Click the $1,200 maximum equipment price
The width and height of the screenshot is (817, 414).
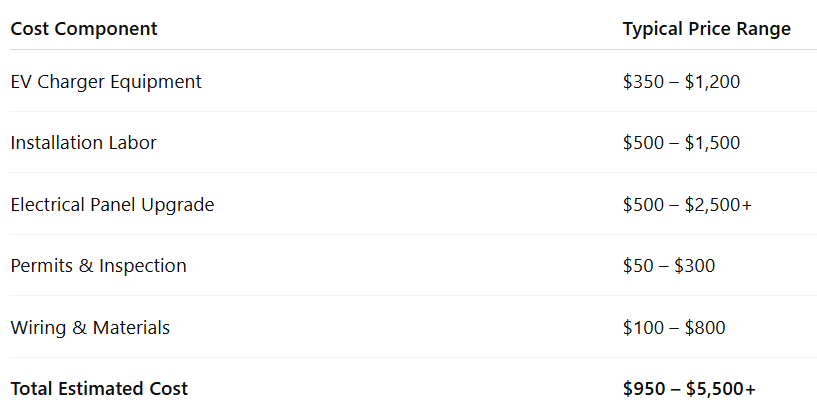[712, 82]
